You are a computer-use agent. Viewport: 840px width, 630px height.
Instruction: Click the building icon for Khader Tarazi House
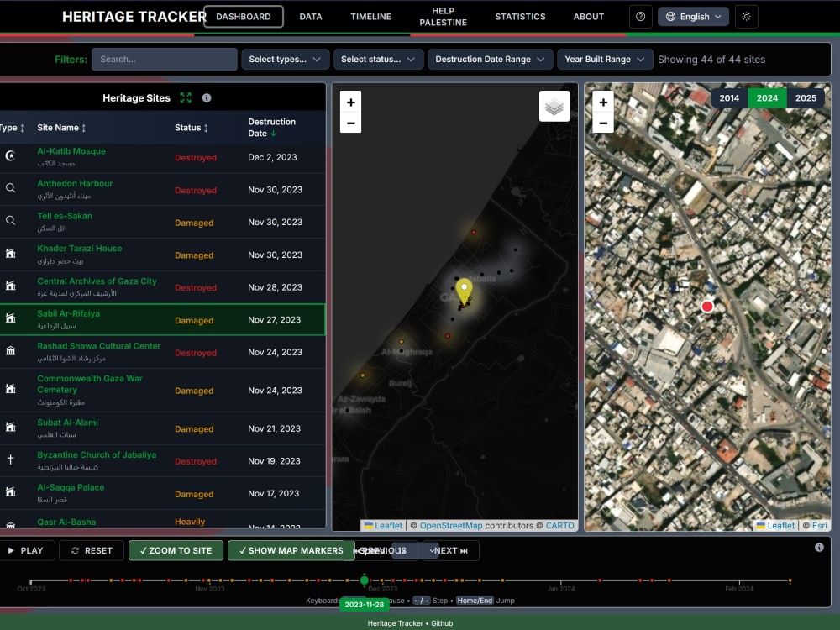coord(10,254)
